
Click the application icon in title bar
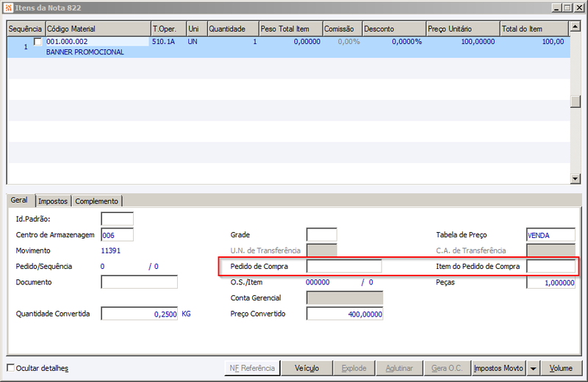pyautogui.click(x=8, y=7)
